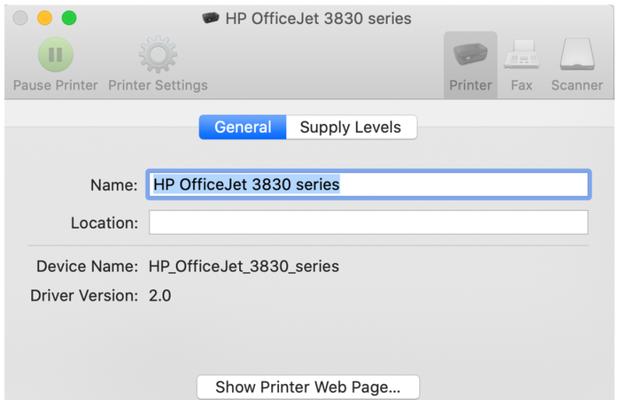Maximize window using the green button
The height and width of the screenshot is (400, 620).
(x=69, y=18)
